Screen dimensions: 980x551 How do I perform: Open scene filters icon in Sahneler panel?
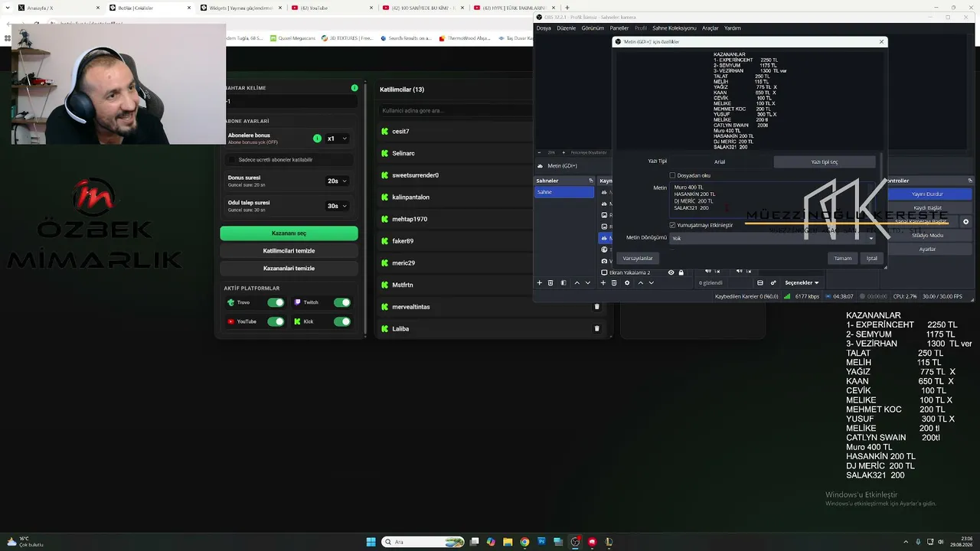[563, 283]
